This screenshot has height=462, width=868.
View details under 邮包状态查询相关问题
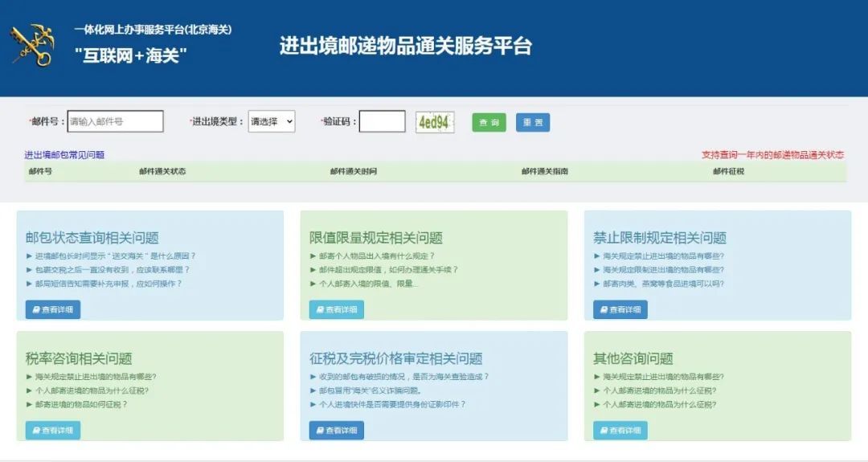click(x=53, y=309)
